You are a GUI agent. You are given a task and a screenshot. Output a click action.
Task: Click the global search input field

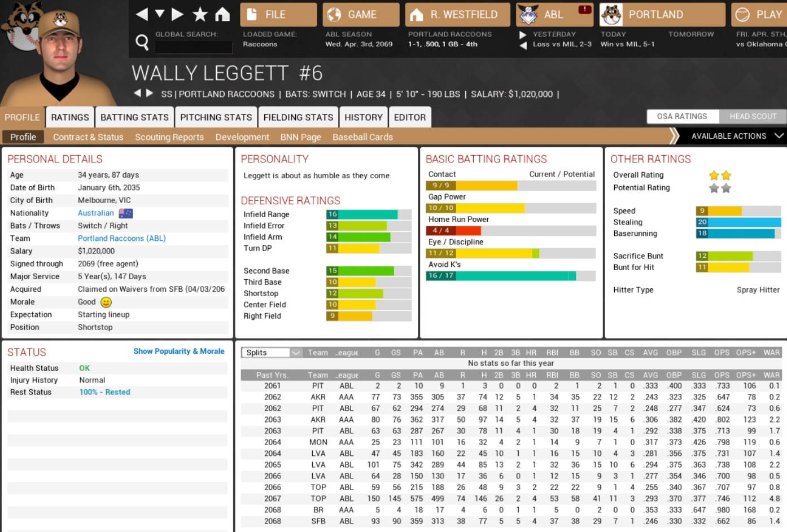click(x=194, y=47)
